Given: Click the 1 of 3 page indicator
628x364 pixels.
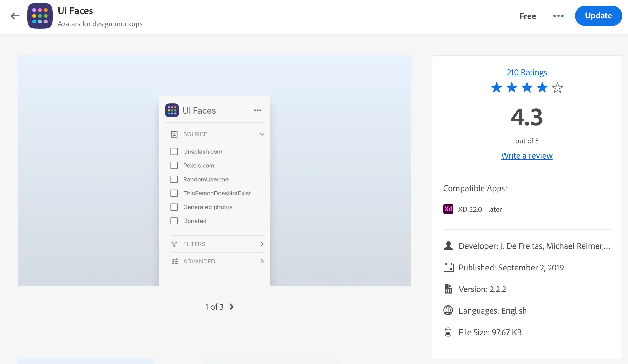Looking at the screenshot, I should click(x=214, y=307).
